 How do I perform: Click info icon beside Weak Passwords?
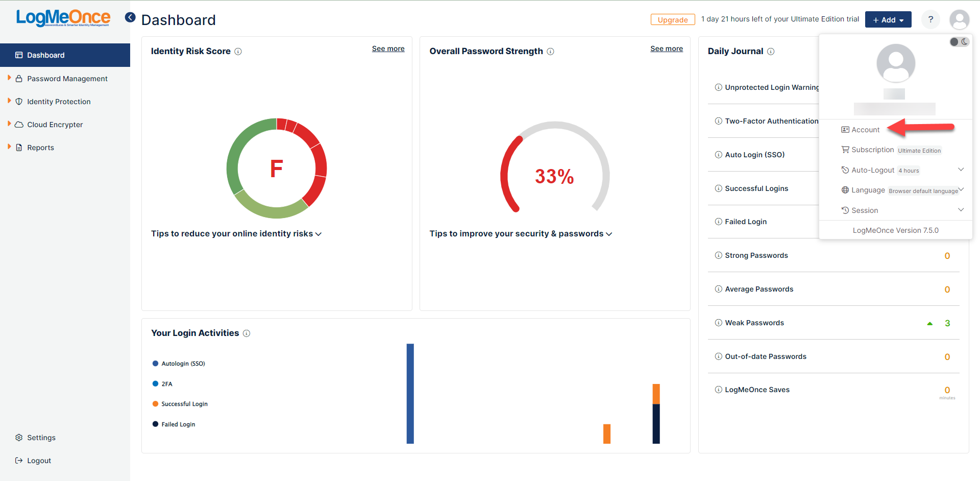pos(719,323)
